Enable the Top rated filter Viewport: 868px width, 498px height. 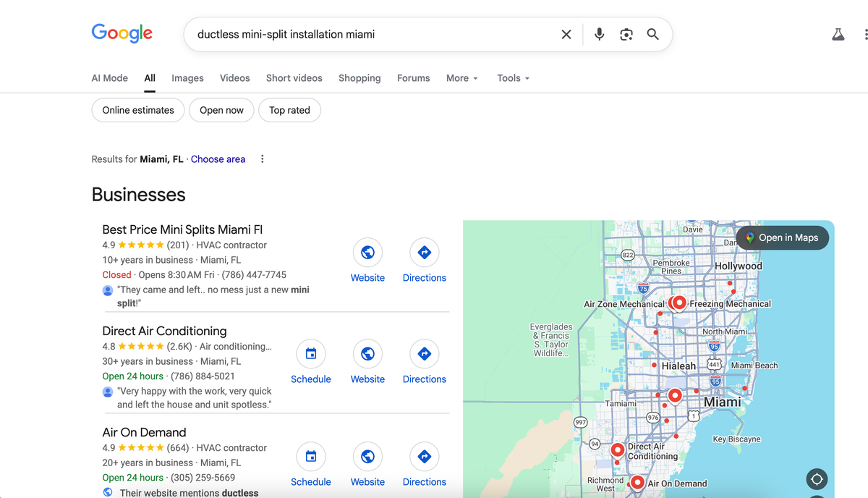pyautogui.click(x=289, y=110)
